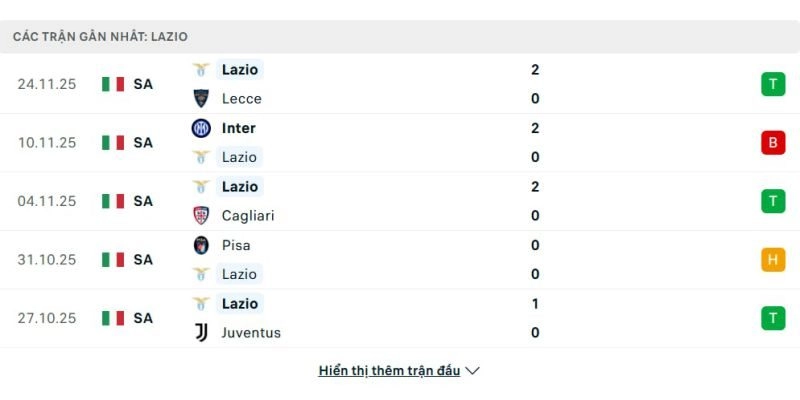The image size is (800, 400).
Task: Open the Juventus team name link
Action: point(251,332)
